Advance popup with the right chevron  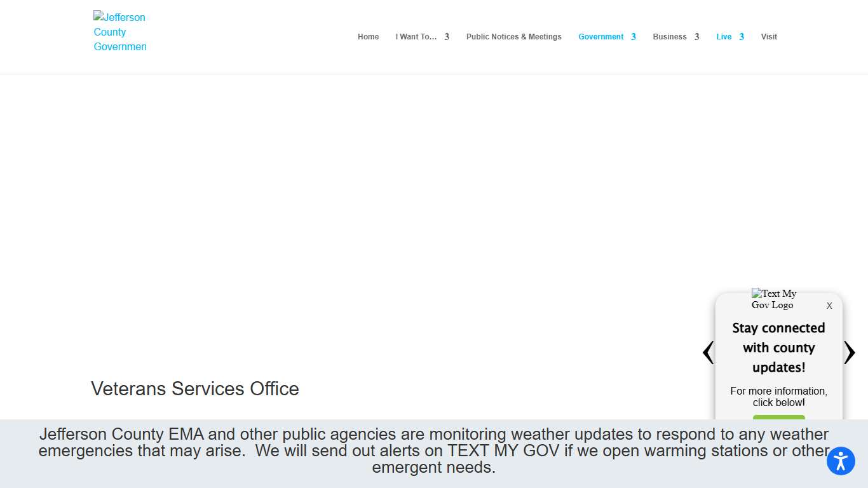coord(850,353)
